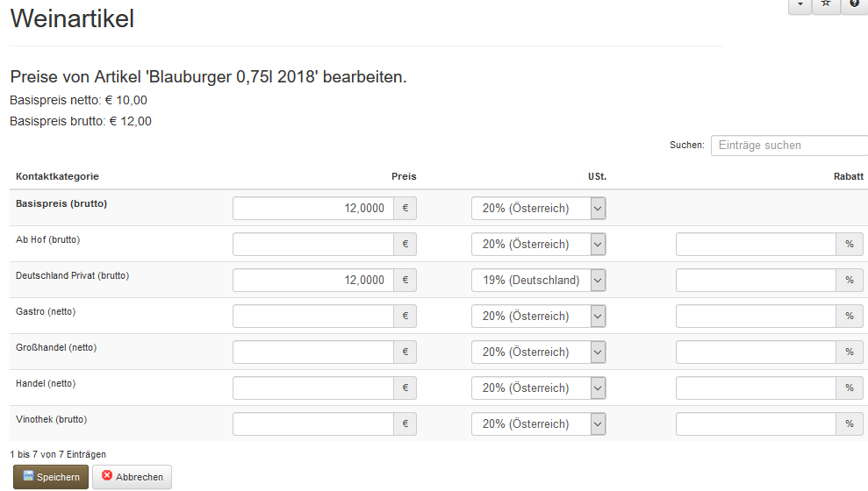Click the Abbrechen cancel button
This screenshot has height=491, width=868.
coord(133,477)
